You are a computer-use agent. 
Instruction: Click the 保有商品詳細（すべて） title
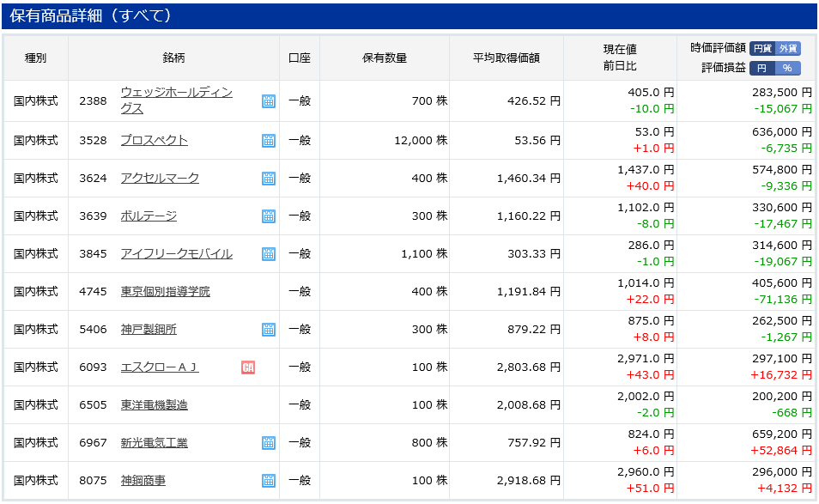coord(91,16)
